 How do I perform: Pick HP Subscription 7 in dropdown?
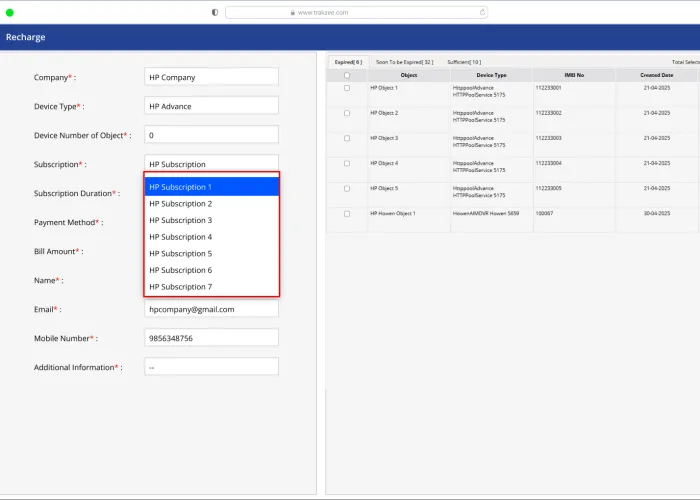[x=211, y=287]
